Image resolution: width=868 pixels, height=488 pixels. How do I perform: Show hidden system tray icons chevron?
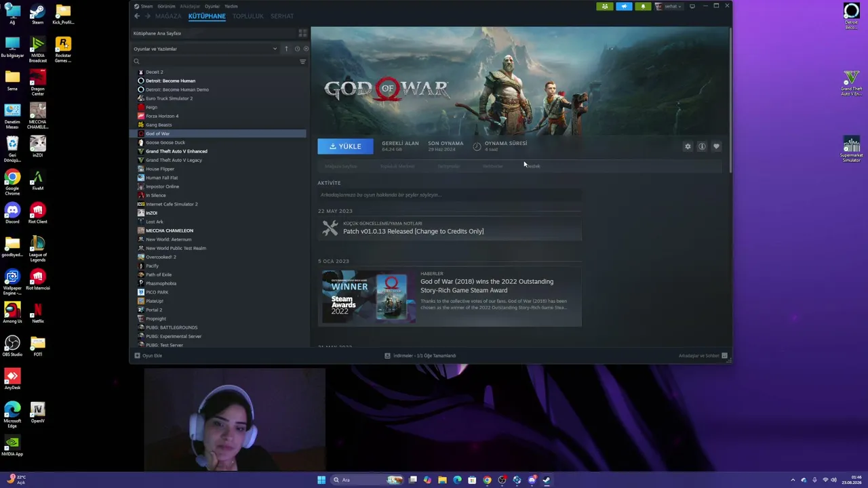[x=793, y=480]
